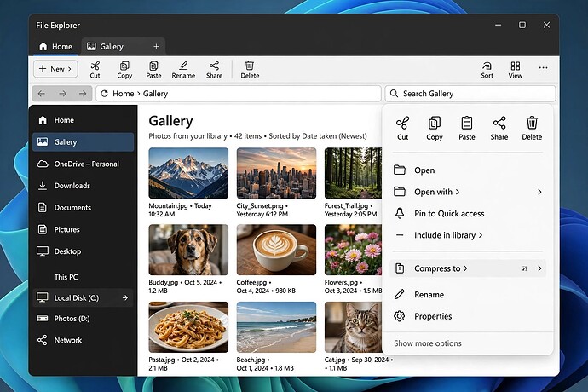
Task: Click the Desktop monitor icon in sidebar
Action: [43, 251]
